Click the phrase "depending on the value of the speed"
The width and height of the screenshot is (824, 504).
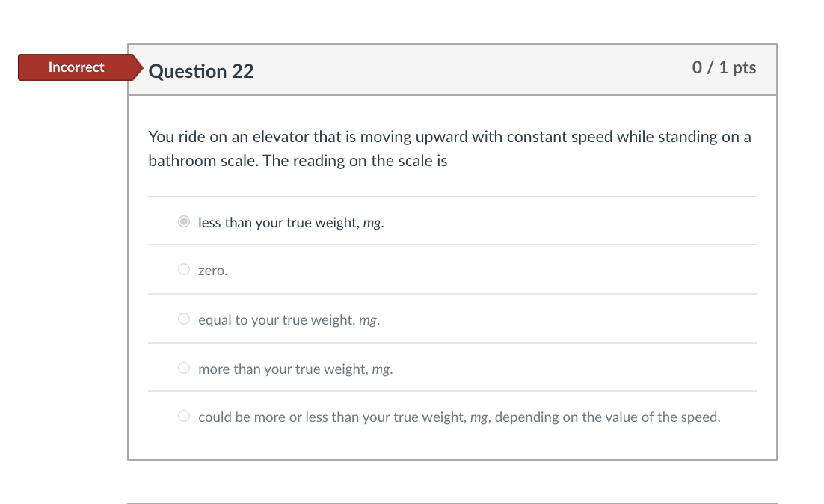click(x=607, y=417)
